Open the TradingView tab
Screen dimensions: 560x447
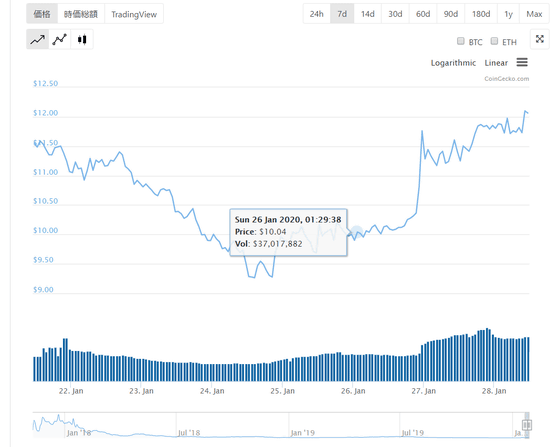pos(134,14)
